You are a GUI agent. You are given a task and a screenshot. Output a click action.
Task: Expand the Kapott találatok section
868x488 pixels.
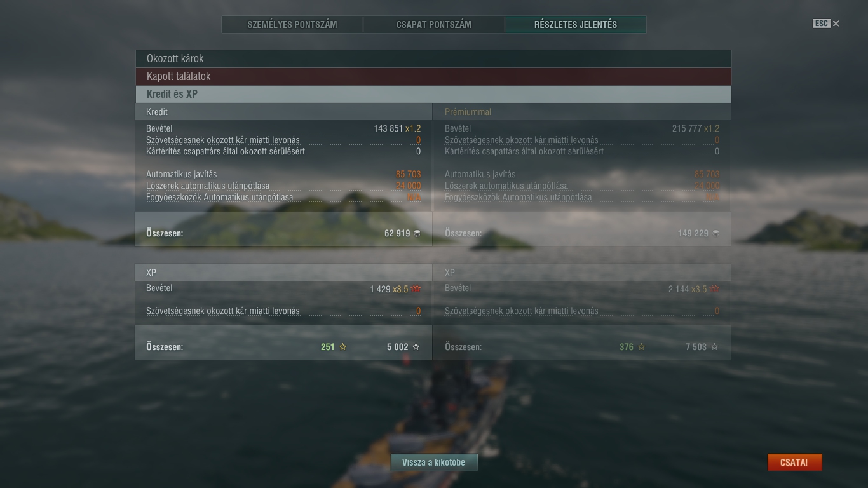click(433, 76)
